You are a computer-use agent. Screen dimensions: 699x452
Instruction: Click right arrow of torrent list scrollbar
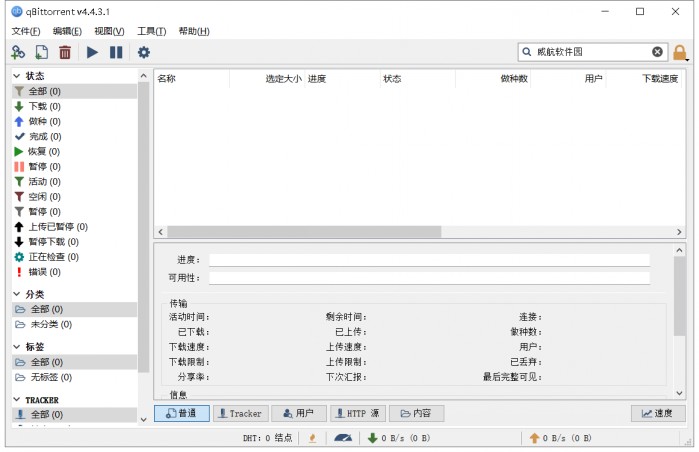679,232
